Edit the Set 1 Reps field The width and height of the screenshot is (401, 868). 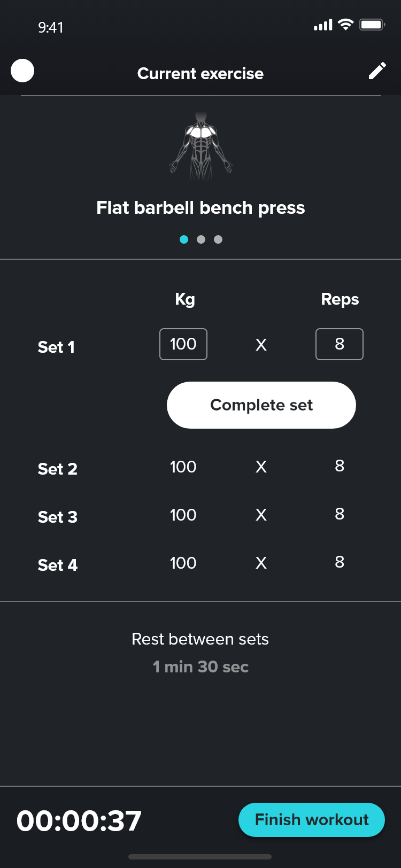tap(340, 344)
